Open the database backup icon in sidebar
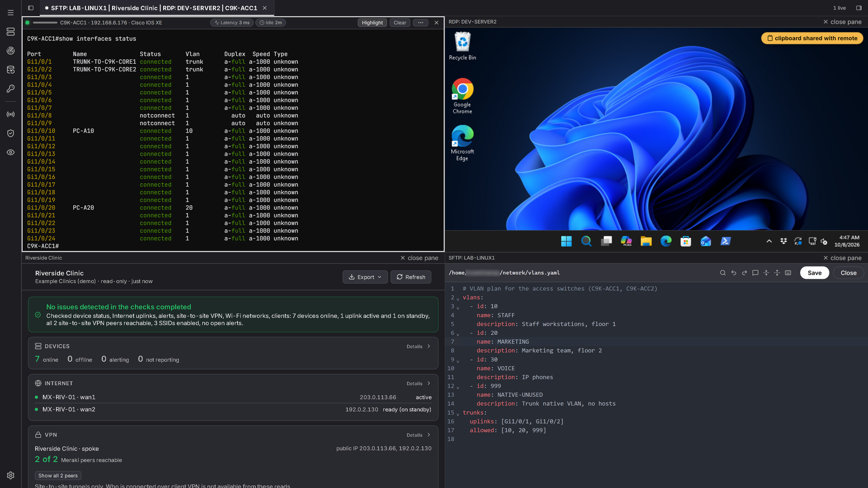 tap(10, 70)
